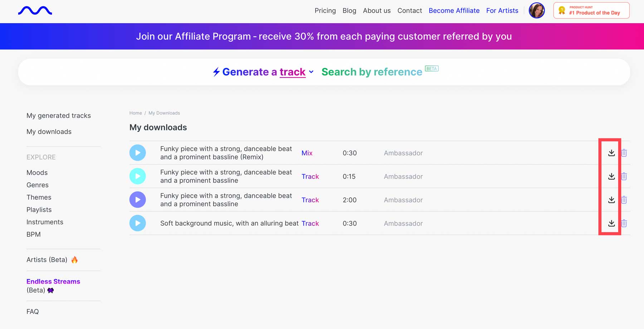Open Endless Streams in the sidebar
Screen dimensions: 644x329
tap(53, 281)
